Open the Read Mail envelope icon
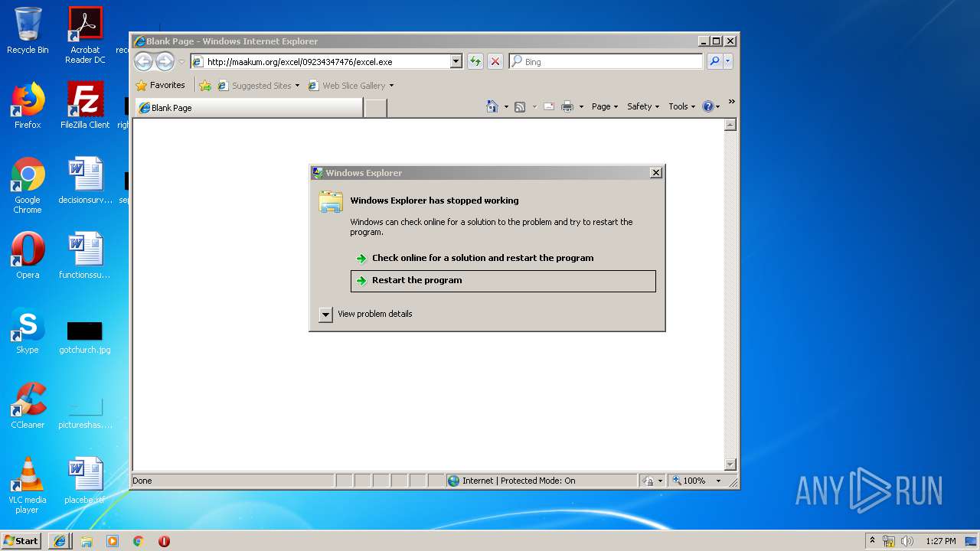This screenshot has height=551, width=980. (549, 106)
